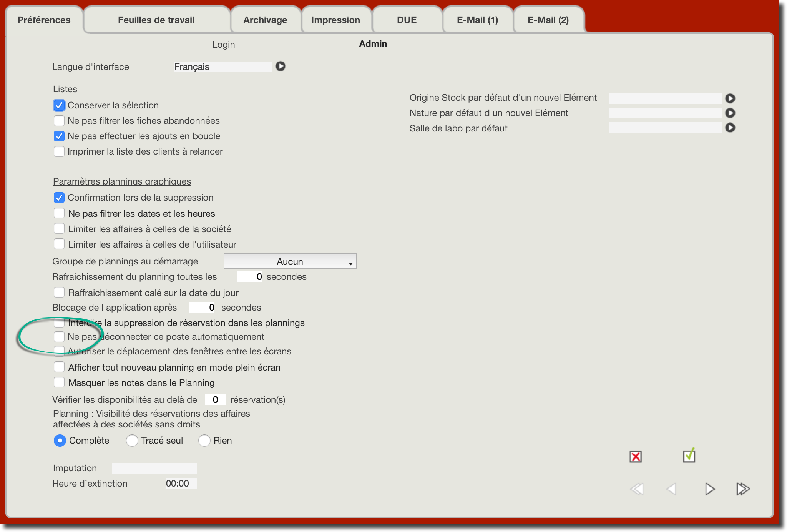
Task: Click the Rafraichissement du planning seconds field
Action: pyautogui.click(x=250, y=277)
